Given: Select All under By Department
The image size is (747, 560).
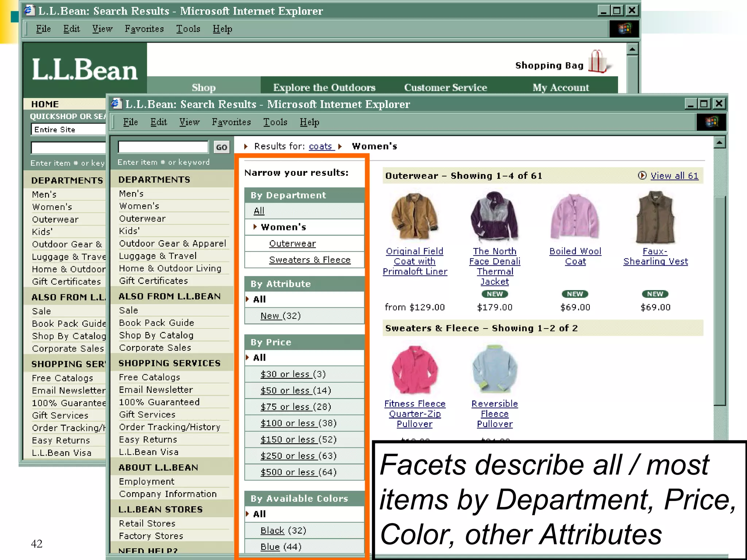Looking at the screenshot, I should 259,211.
